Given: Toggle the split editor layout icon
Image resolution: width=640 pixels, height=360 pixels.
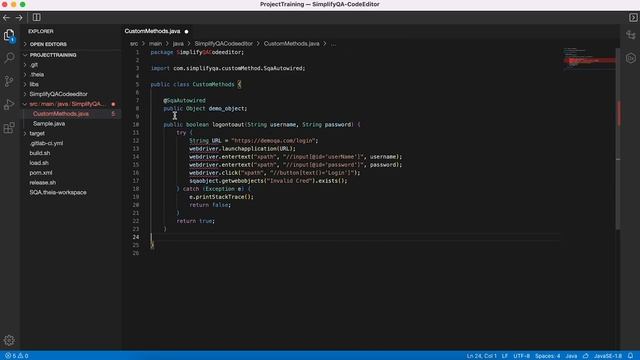Looking at the screenshot, I should [36, 17].
